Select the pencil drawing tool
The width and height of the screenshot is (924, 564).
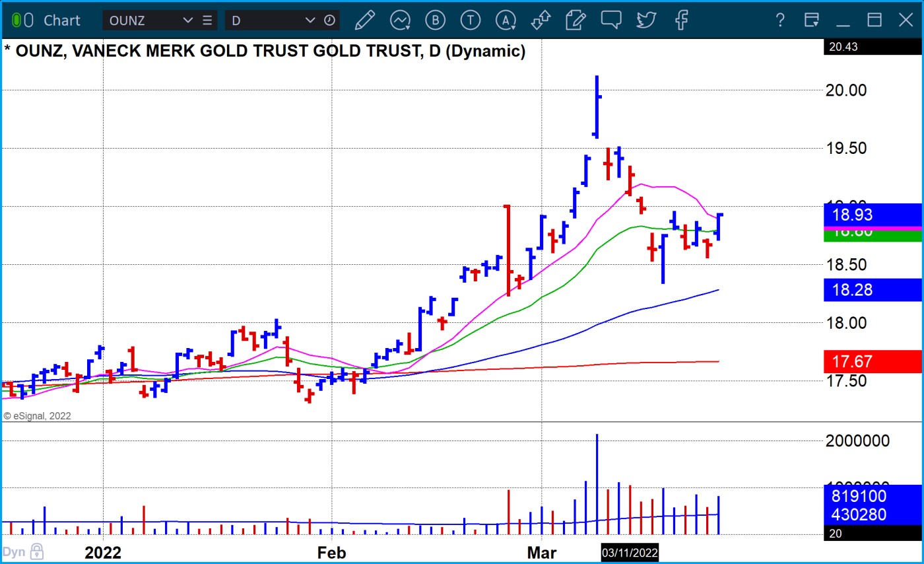(365, 20)
